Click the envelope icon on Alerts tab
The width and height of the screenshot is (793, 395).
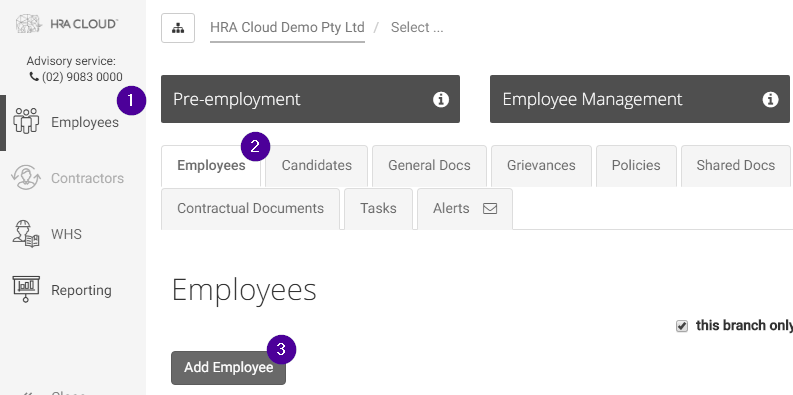pos(490,208)
